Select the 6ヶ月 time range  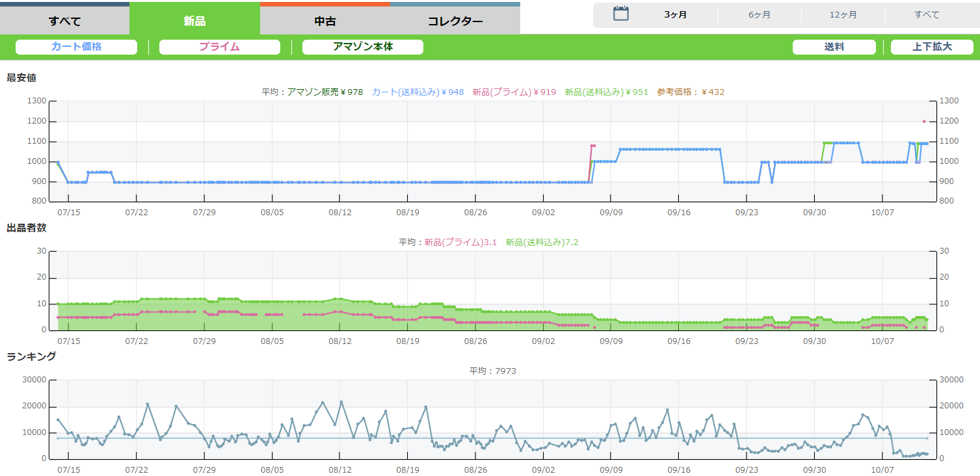pyautogui.click(x=759, y=14)
